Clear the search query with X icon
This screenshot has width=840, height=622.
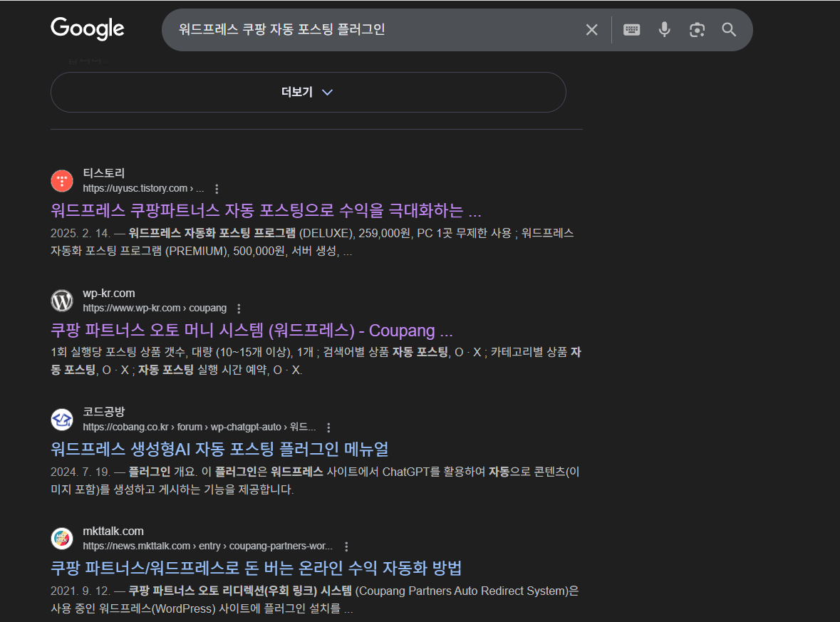591,29
